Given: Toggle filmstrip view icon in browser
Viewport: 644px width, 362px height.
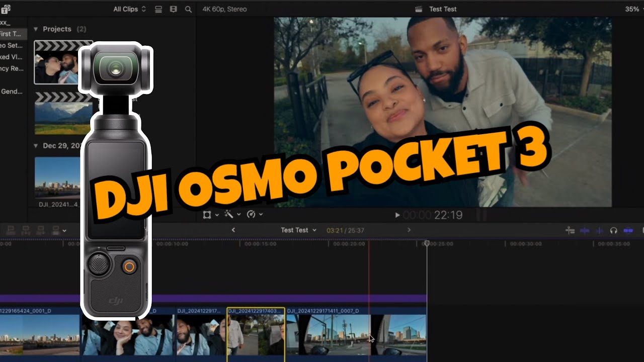Looking at the screenshot, I should click(x=174, y=9).
